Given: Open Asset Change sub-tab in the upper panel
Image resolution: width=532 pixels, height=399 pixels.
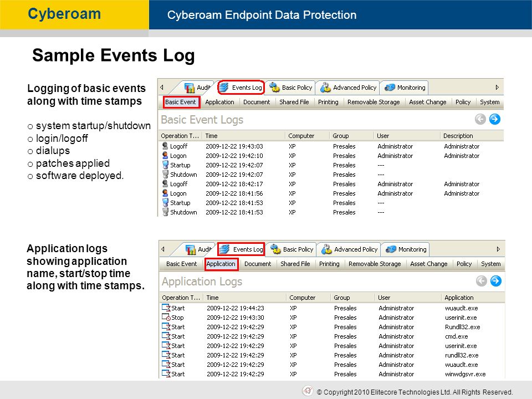Looking at the screenshot, I should point(427,102).
